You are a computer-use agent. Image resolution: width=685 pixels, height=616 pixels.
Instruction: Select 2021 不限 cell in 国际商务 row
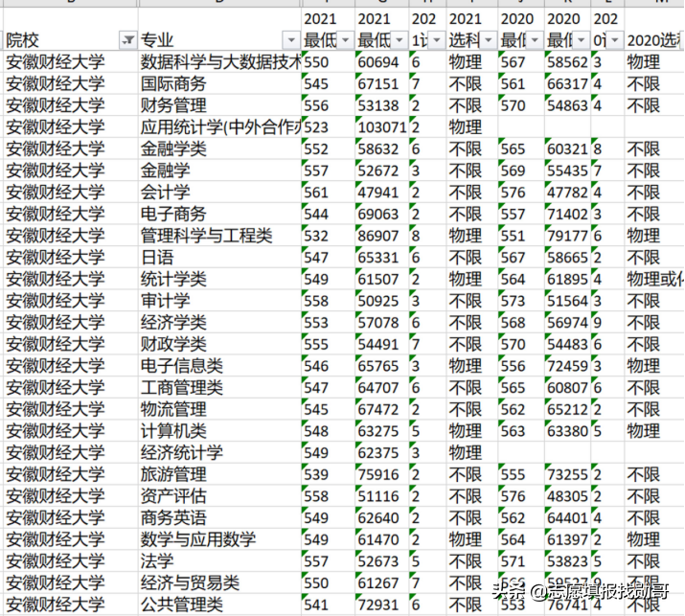pyautogui.click(x=471, y=83)
